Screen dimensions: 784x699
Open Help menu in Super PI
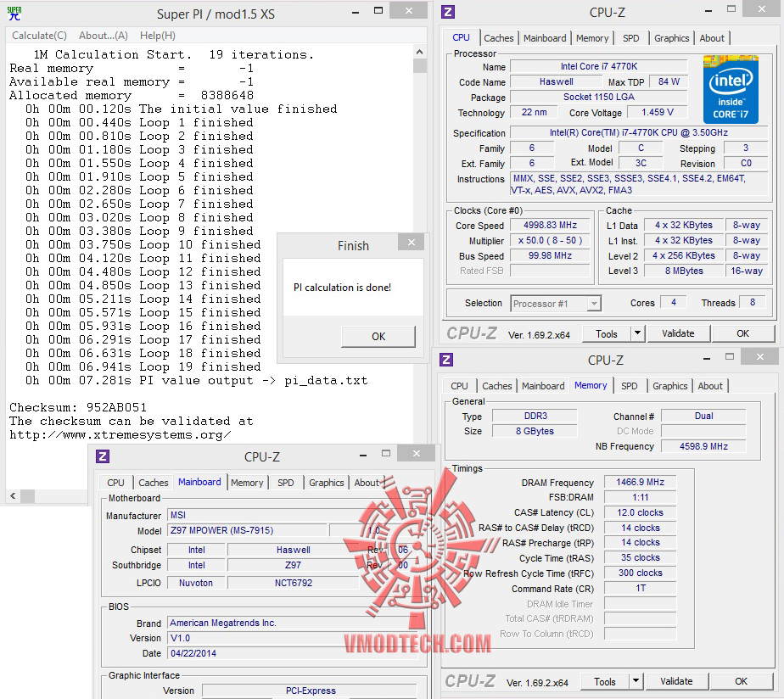(x=158, y=36)
